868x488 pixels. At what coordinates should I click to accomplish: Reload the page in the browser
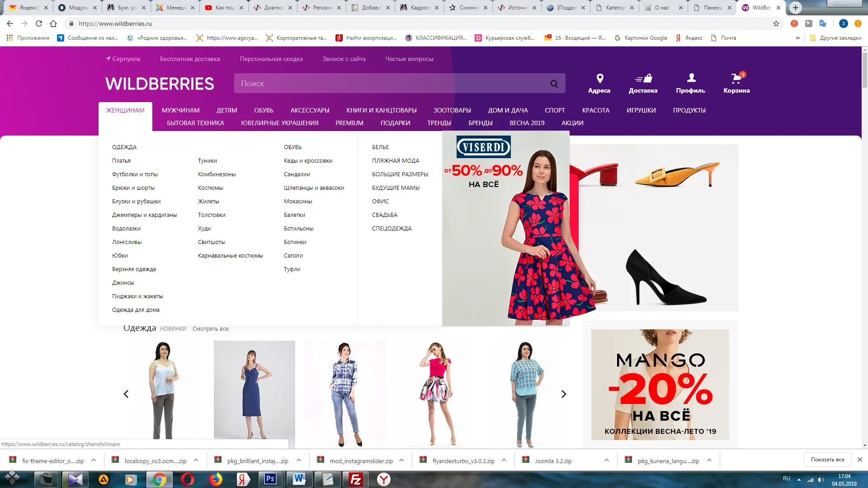pyautogui.click(x=39, y=23)
